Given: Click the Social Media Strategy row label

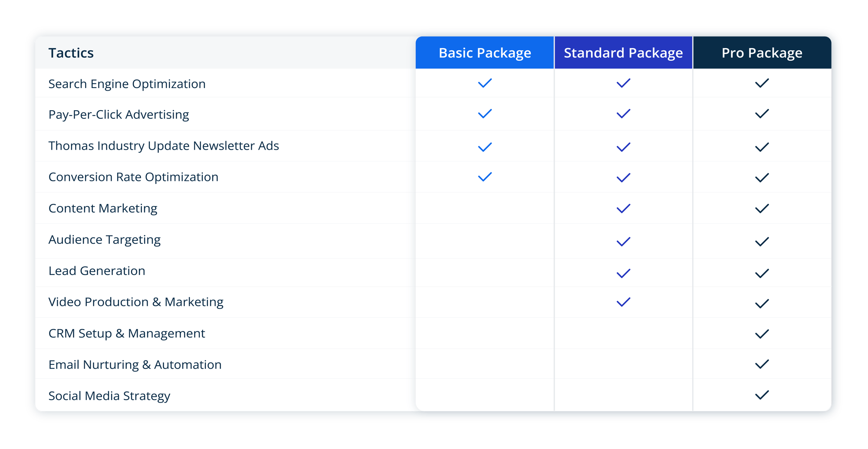Looking at the screenshot, I should [109, 396].
